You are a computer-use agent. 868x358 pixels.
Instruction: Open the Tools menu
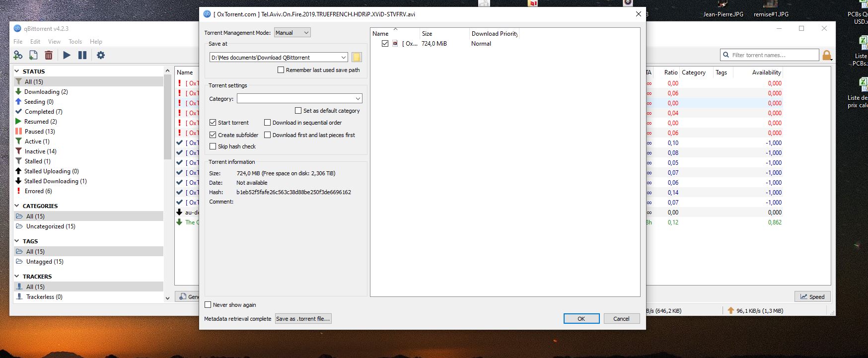pos(75,42)
